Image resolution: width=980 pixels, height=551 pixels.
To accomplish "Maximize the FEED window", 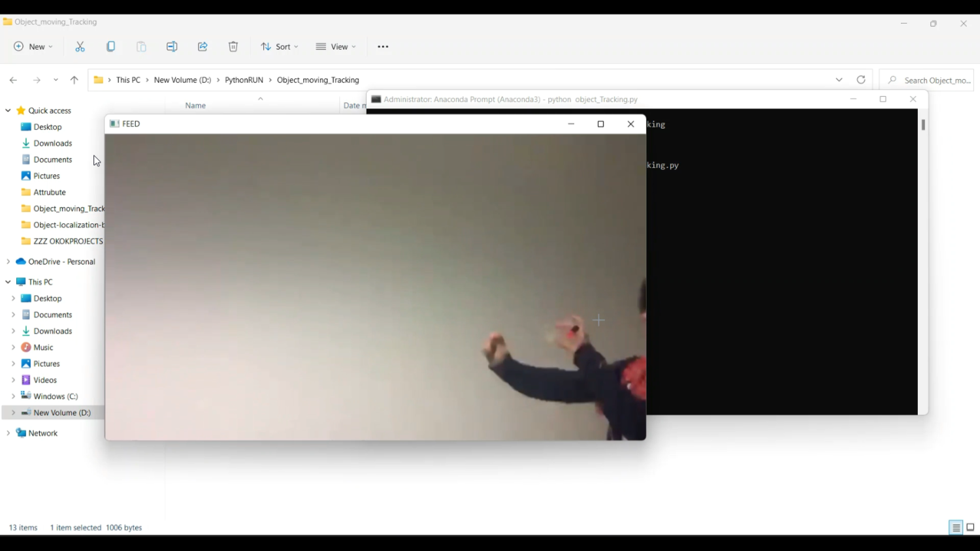I will coord(601,124).
